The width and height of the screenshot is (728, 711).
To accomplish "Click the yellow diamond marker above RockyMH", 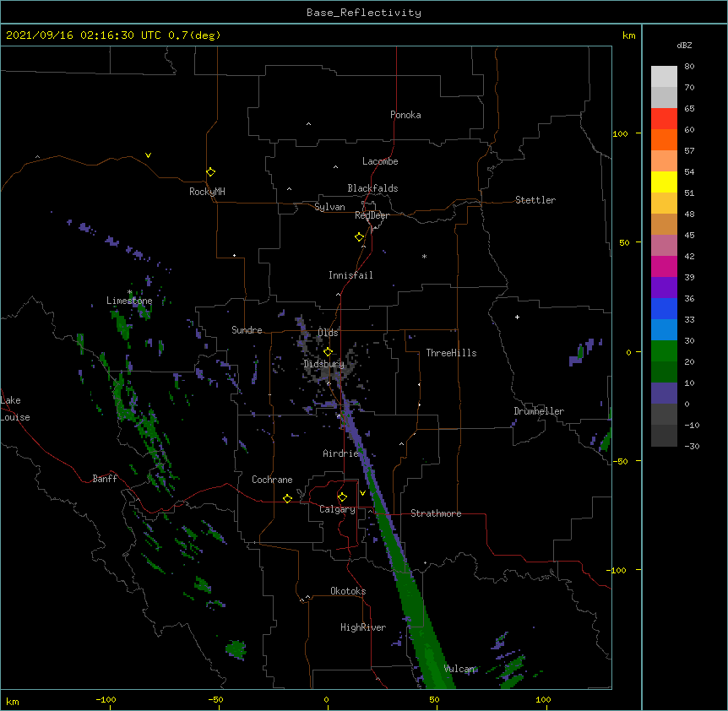I will click(x=210, y=172).
